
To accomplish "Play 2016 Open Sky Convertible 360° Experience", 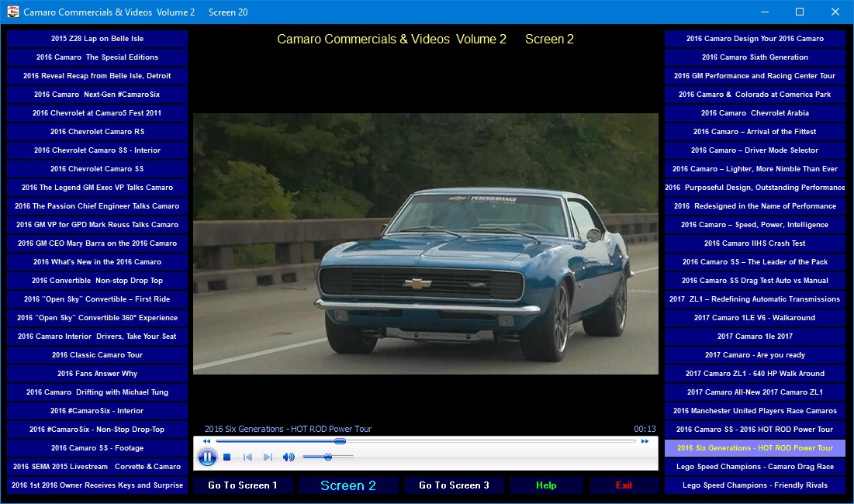I will point(98,318).
